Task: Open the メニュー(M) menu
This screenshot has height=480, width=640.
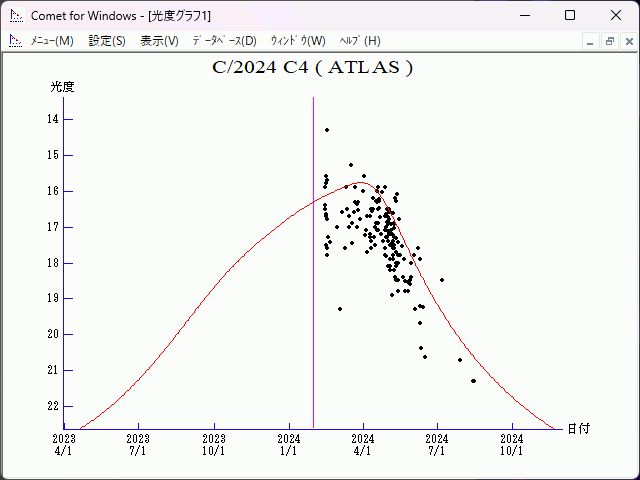Action: pos(52,41)
